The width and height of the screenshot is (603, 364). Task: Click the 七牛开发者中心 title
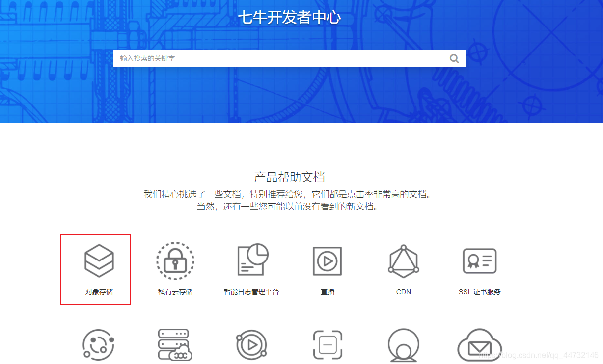click(x=289, y=18)
